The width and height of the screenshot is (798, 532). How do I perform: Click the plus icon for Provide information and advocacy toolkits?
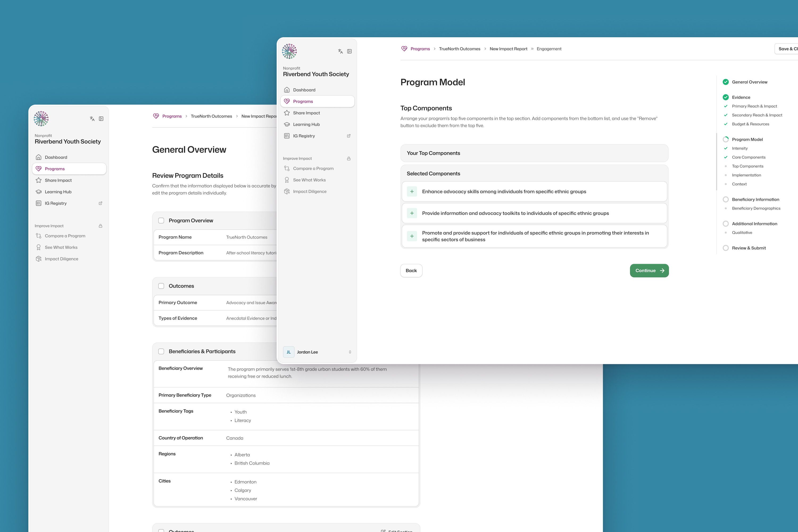click(412, 213)
